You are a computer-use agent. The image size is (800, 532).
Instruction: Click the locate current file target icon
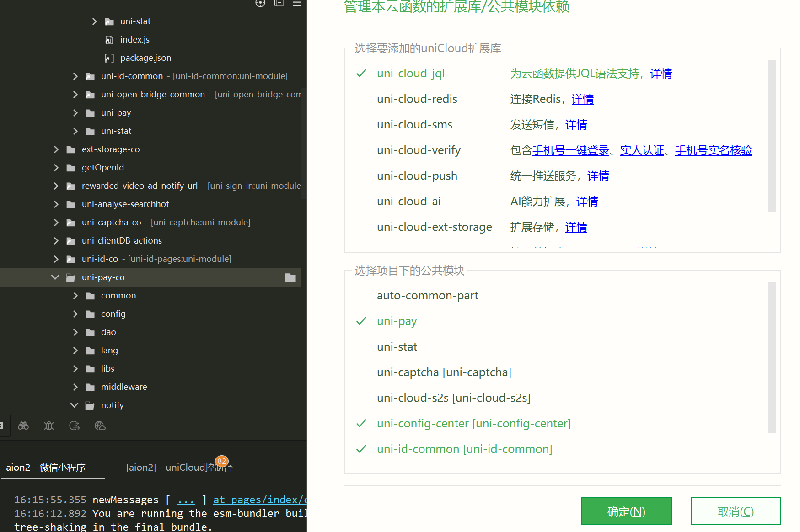tap(260, 3)
